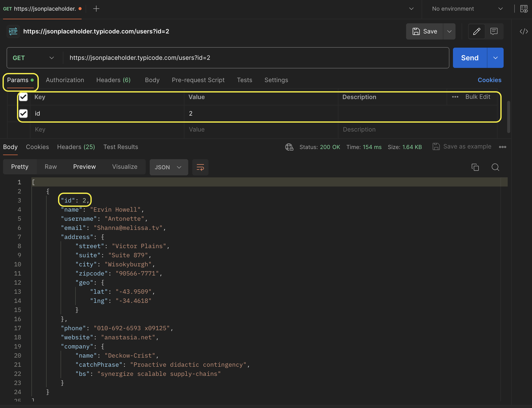Click the Send button
This screenshot has width=532, height=408.
[x=469, y=58]
